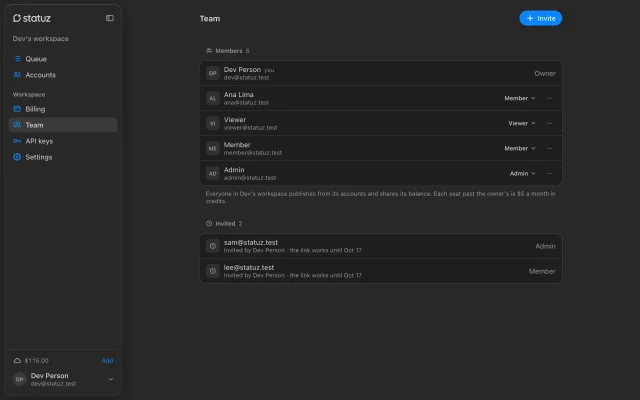The image size is (640, 400).
Task: Click ana@statuz.test email
Action: point(246,102)
